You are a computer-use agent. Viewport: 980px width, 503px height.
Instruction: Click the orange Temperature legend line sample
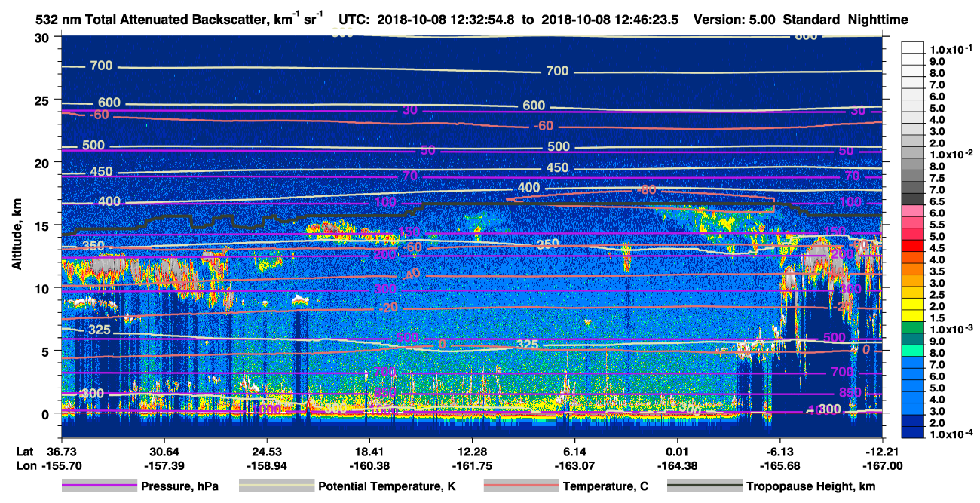pos(521,486)
